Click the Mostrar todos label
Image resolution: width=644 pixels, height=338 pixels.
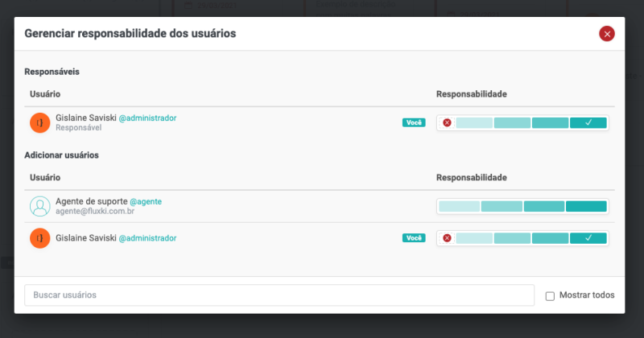click(587, 295)
